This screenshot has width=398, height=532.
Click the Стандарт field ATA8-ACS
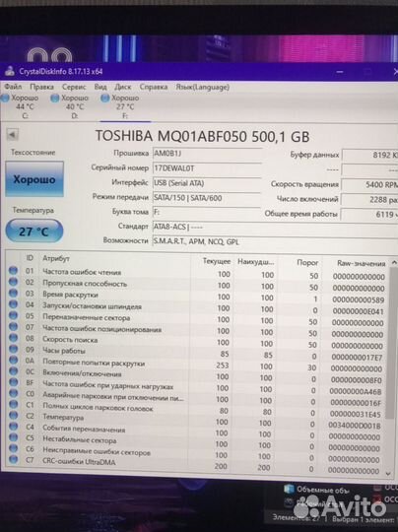pos(275,227)
